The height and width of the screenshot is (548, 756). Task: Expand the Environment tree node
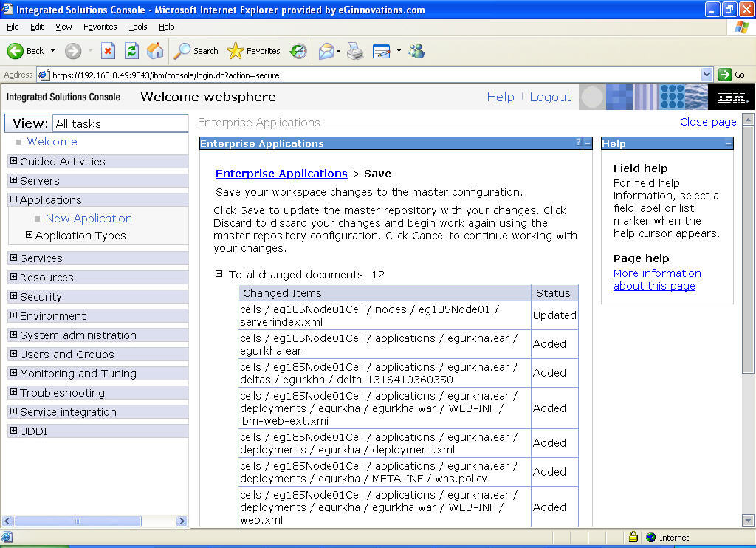[x=13, y=315]
